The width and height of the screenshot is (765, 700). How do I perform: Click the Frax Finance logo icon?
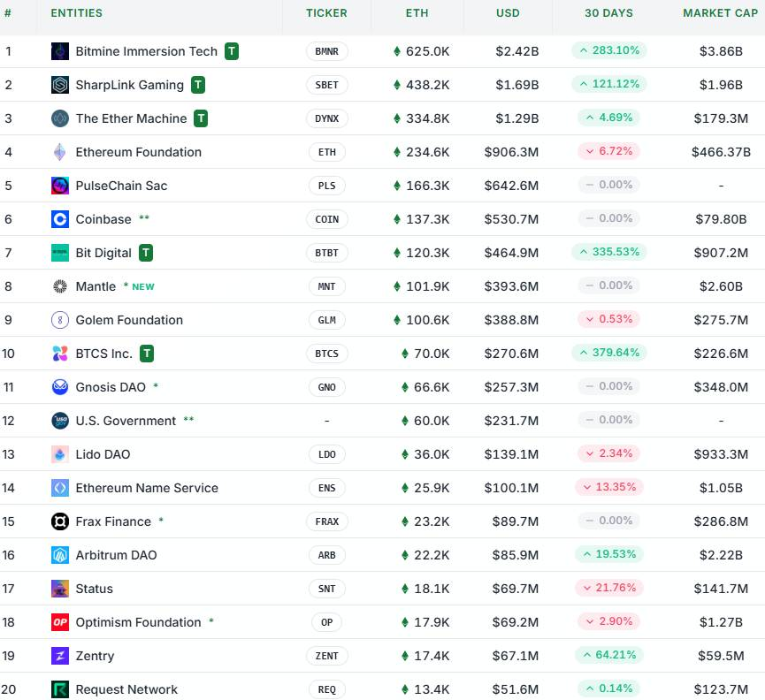click(x=60, y=521)
